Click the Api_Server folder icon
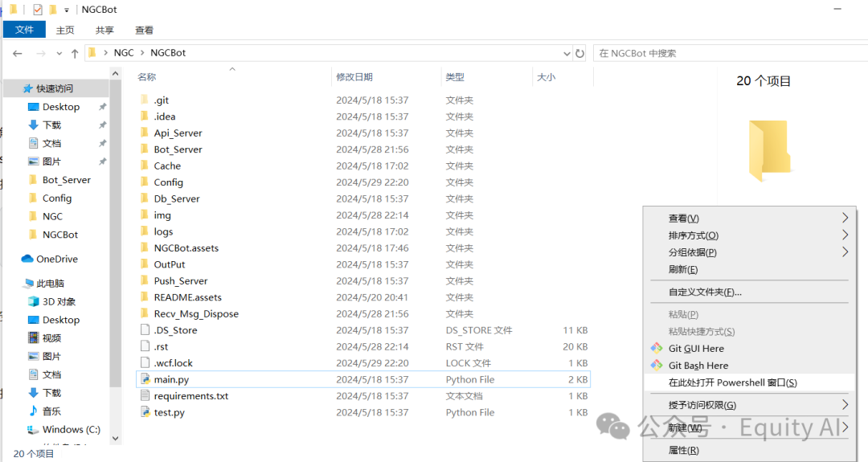This screenshot has width=868, height=462. click(145, 133)
